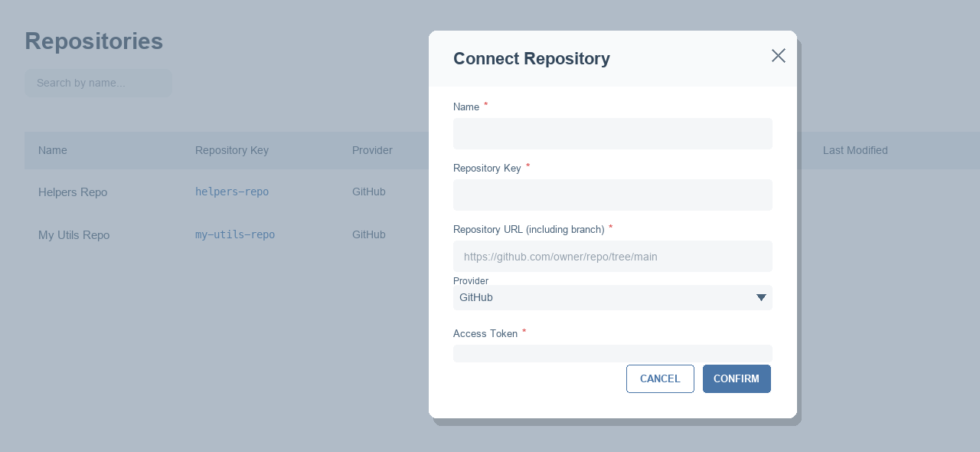Click the helpers-repo repository key
Image resolution: width=980 pixels, height=452 pixels.
pos(232,192)
